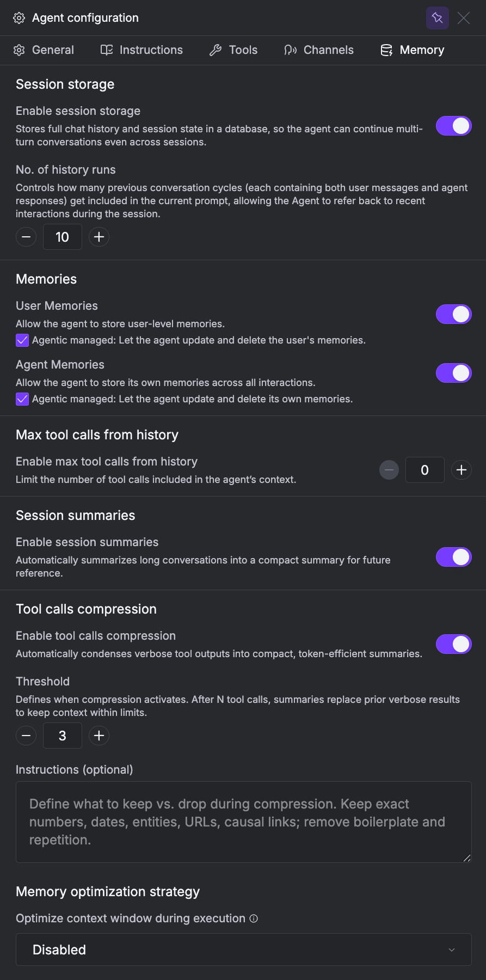Increment max tool calls from history

point(461,470)
